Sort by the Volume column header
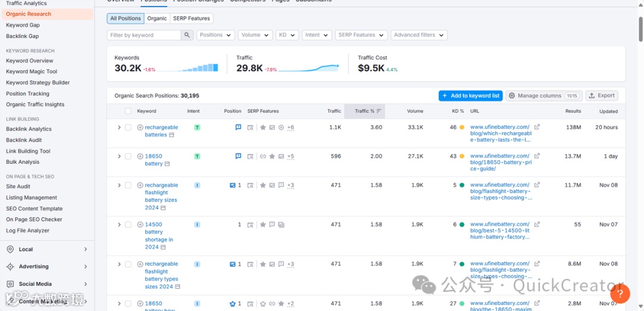644x311 pixels. point(415,111)
